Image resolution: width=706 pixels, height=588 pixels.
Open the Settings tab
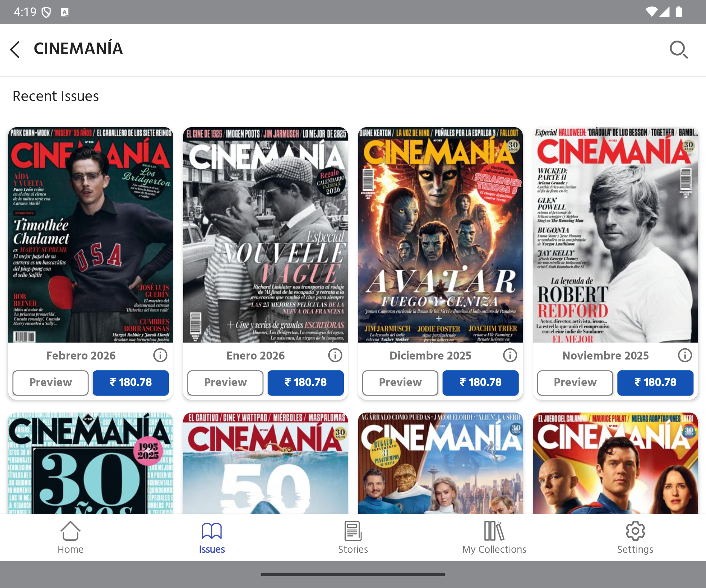635,537
